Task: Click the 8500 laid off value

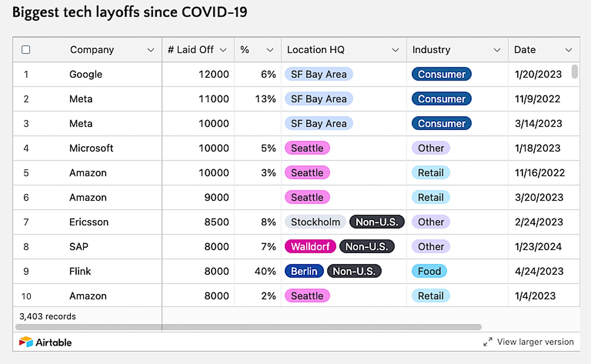Action: click(x=216, y=222)
